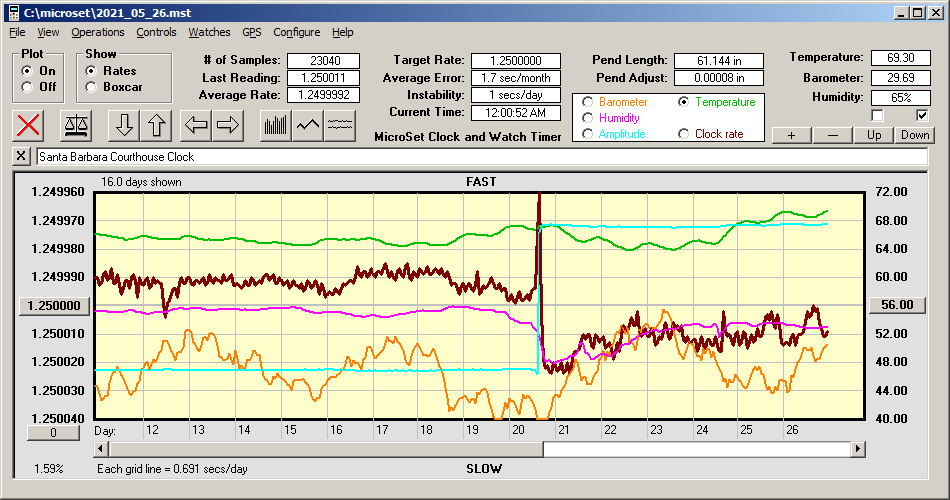This screenshot has height=500, width=950.
Task: Open the View menu
Action: coord(48,32)
